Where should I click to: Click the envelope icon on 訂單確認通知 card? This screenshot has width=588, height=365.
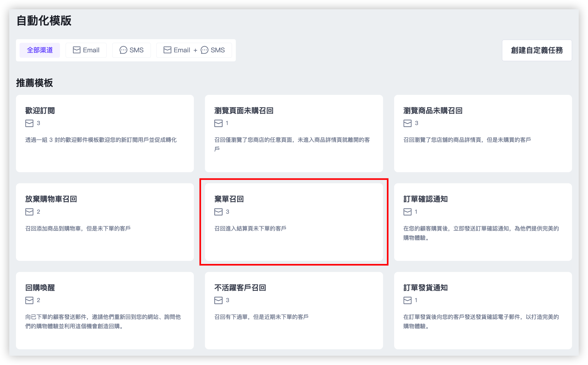(407, 212)
